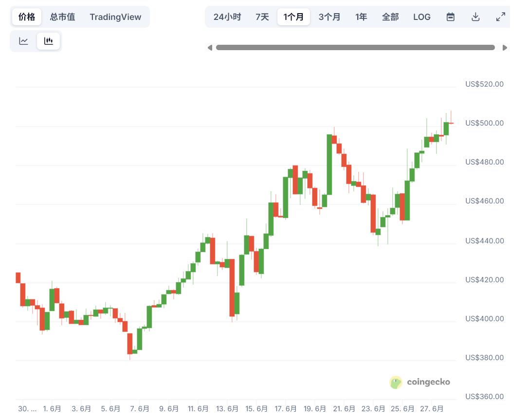The image size is (528, 420).
Task: Click the gray time range scrollbar
Action: pyautogui.click(x=355, y=48)
